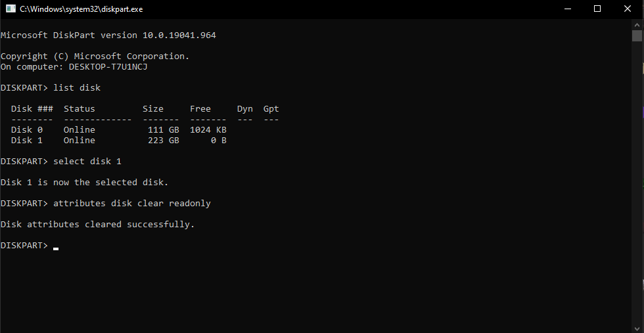644x333 pixels.
Task: Click the 'attributes disk clear readonly' command
Action: click(x=132, y=204)
